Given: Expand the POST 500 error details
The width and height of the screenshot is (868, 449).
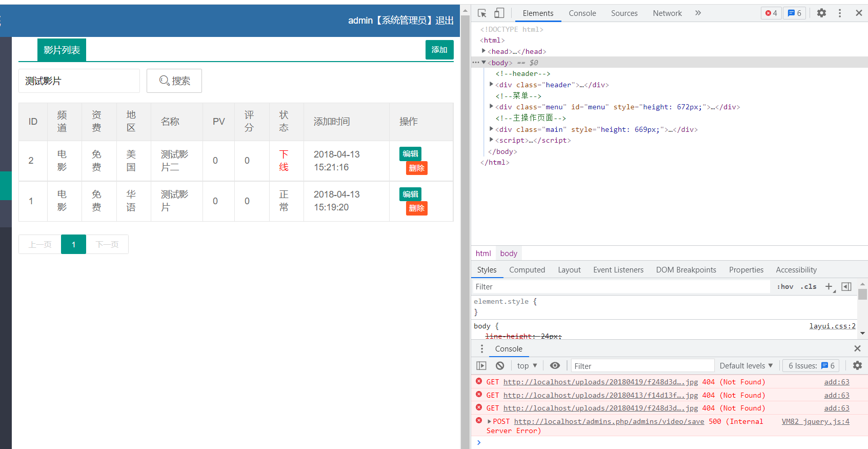Looking at the screenshot, I should pyautogui.click(x=489, y=422).
